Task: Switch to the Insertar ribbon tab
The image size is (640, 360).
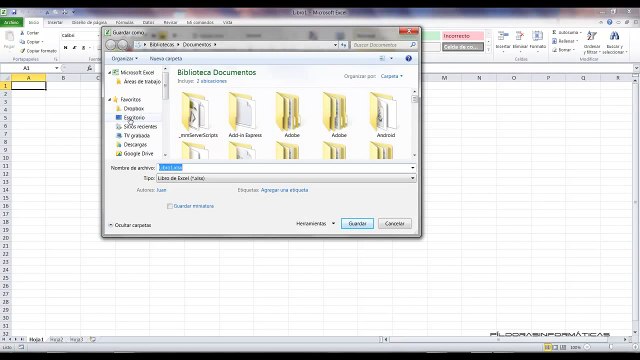Action: pyautogui.click(x=55, y=22)
